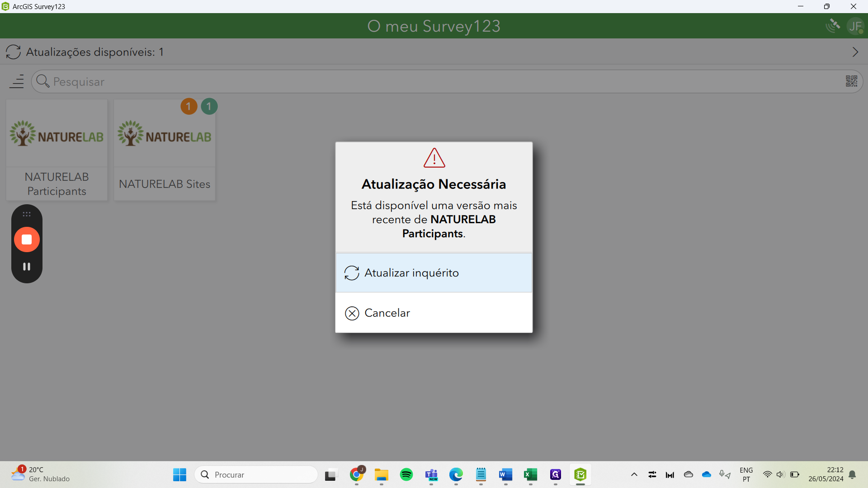Click the updates available refresh icon
This screenshot has width=868, height=488.
coord(13,52)
